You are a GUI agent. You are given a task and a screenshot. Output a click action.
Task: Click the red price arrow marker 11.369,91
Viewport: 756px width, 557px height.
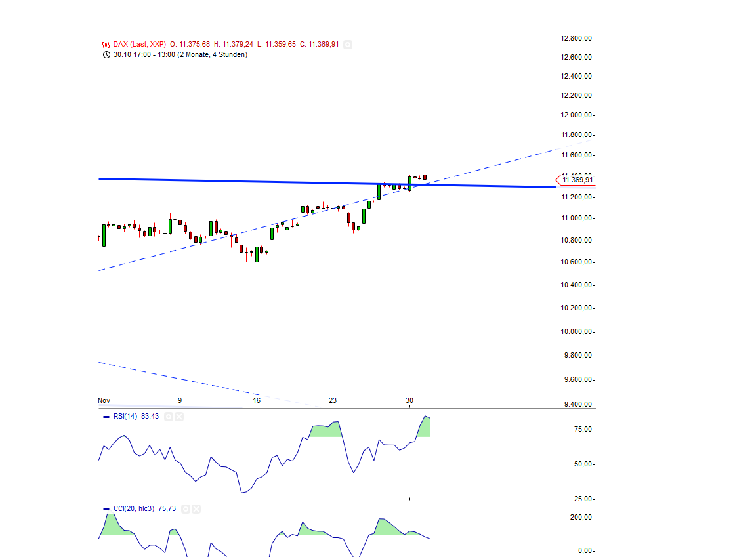[576, 180]
